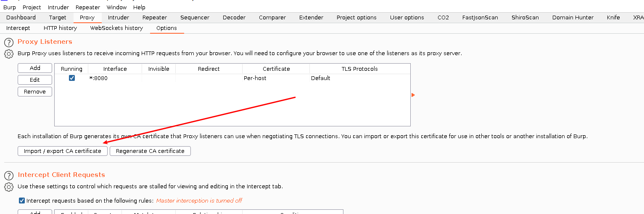Switch to the Intercept tab
The image size is (644, 214).
point(18,28)
